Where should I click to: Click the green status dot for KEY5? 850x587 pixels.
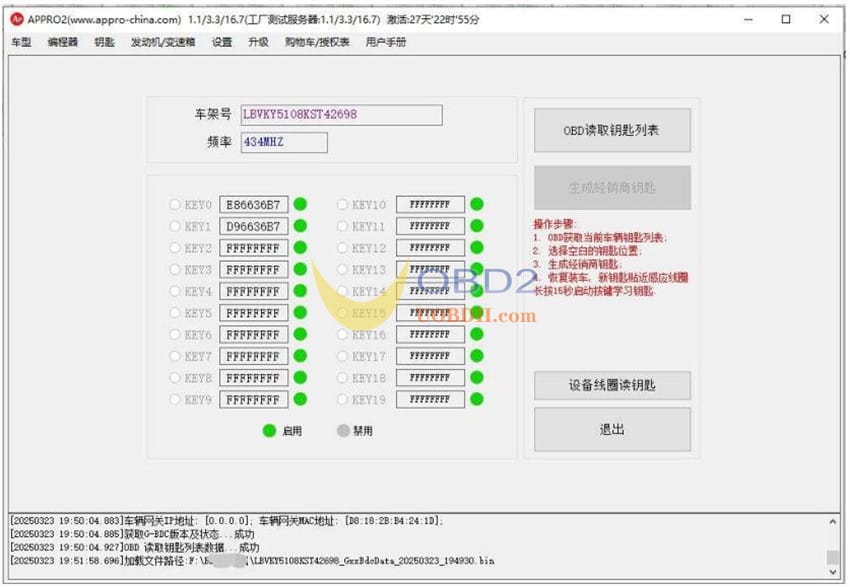[x=300, y=313]
